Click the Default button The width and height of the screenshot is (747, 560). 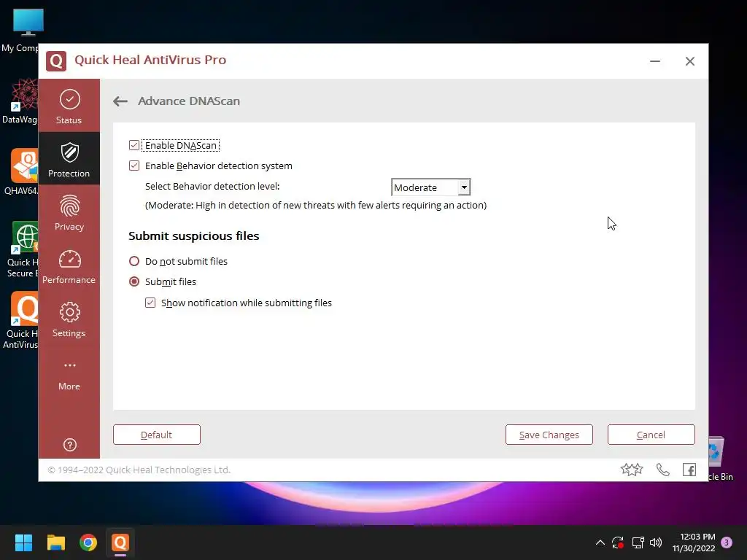(x=157, y=435)
